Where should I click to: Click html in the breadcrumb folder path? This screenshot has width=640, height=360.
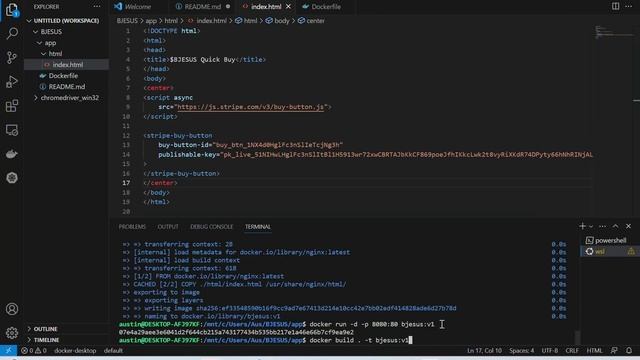(x=171, y=20)
